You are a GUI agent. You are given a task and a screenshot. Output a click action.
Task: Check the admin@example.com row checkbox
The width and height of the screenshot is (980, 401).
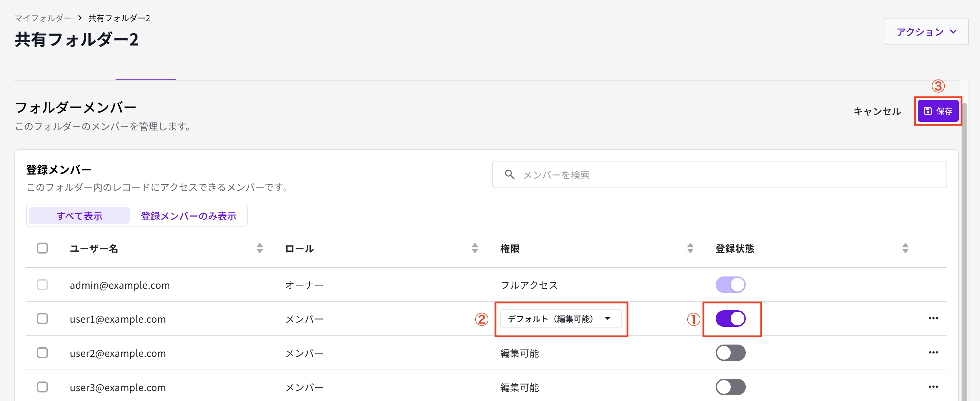point(42,284)
